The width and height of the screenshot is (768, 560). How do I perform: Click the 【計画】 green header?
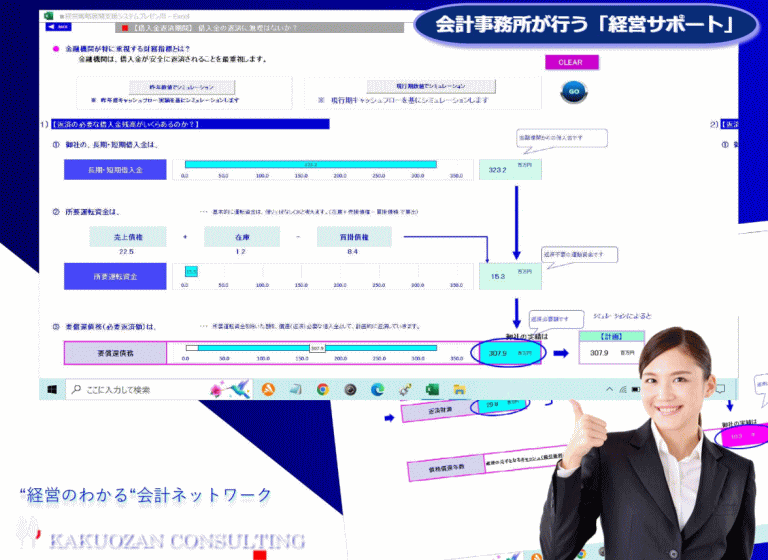pos(611,337)
